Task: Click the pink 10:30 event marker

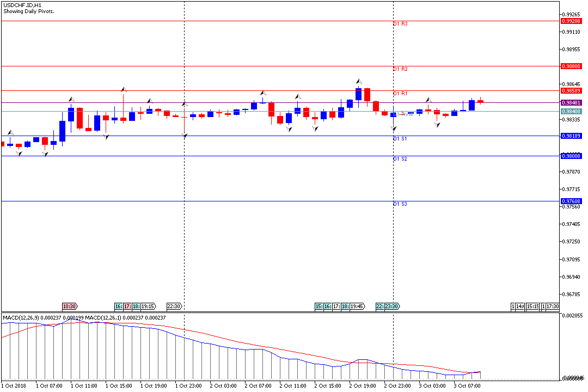Action: (x=70, y=307)
